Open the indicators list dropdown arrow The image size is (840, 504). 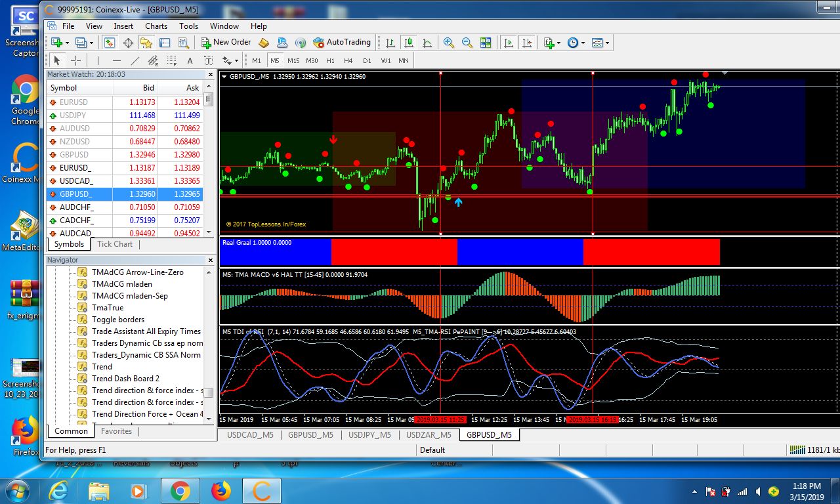pyautogui.click(x=558, y=43)
